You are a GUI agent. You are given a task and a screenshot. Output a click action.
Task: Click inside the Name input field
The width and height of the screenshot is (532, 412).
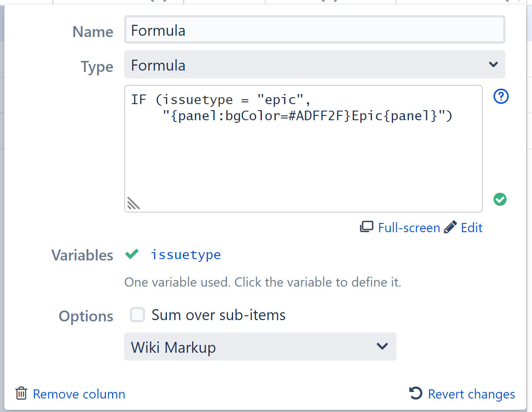(315, 29)
